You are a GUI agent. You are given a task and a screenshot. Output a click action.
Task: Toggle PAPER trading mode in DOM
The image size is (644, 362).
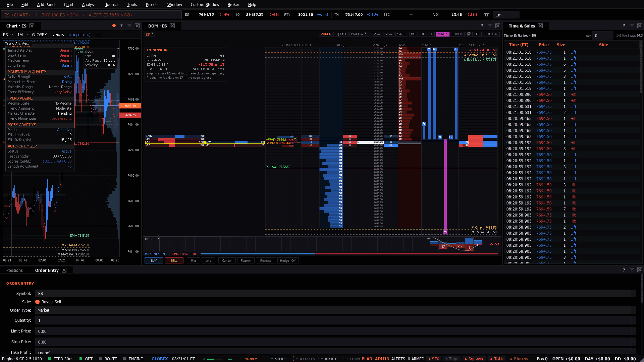pos(326,34)
